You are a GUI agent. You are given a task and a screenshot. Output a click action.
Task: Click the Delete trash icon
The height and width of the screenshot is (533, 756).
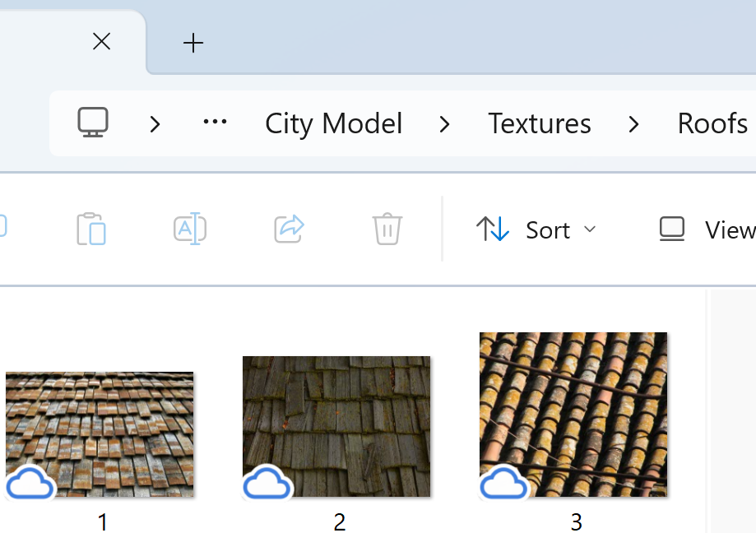click(x=387, y=229)
